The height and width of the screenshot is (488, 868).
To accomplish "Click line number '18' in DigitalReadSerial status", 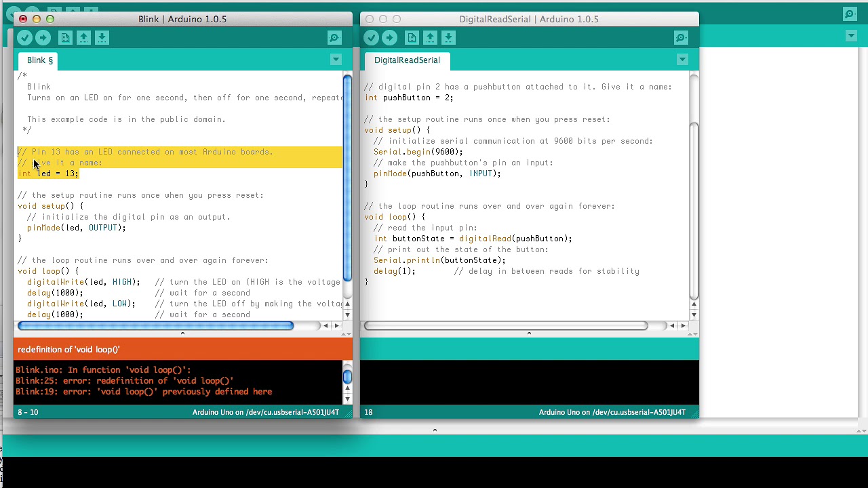I will coord(368,412).
